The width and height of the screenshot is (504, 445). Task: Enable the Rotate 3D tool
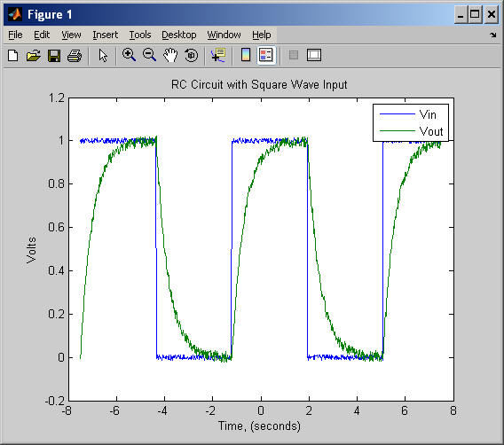click(192, 55)
